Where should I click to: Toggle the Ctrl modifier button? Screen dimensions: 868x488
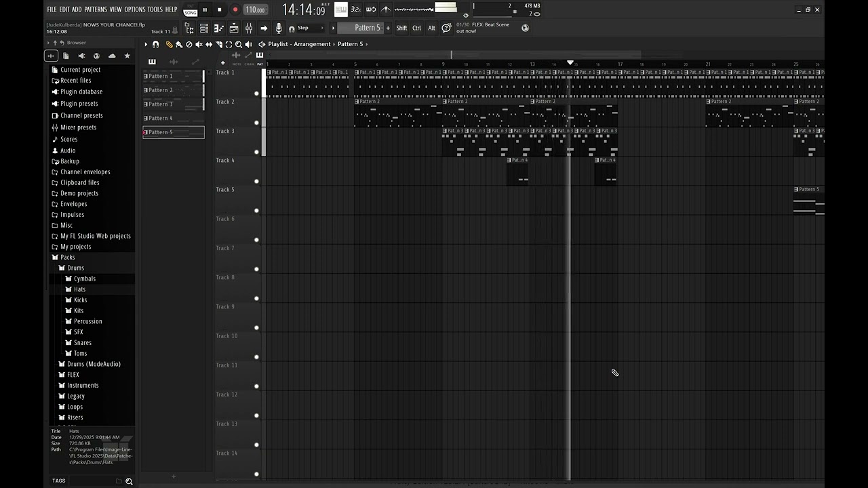point(416,28)
